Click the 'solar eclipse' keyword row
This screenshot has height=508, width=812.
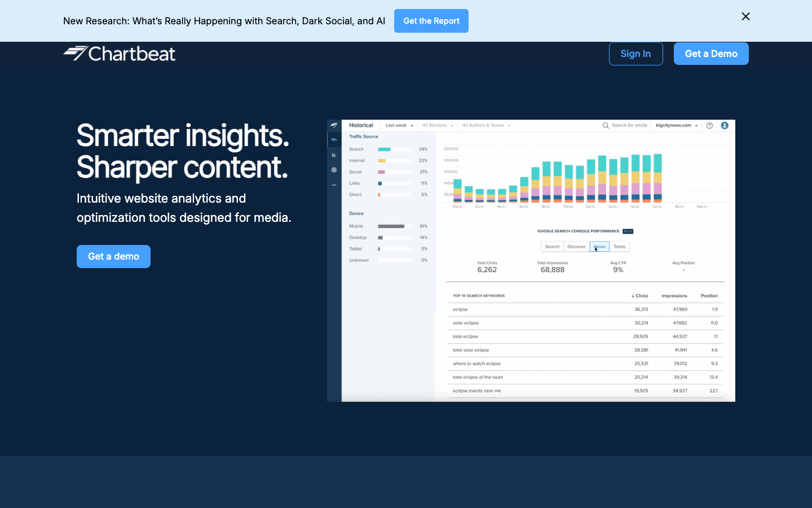(585, 323)
